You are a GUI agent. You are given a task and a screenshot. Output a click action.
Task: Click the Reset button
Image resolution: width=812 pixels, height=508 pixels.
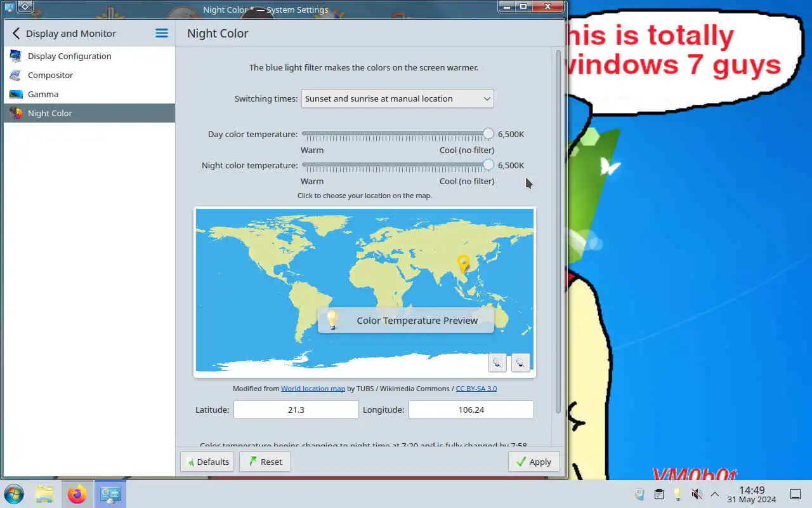pos(265,462)
